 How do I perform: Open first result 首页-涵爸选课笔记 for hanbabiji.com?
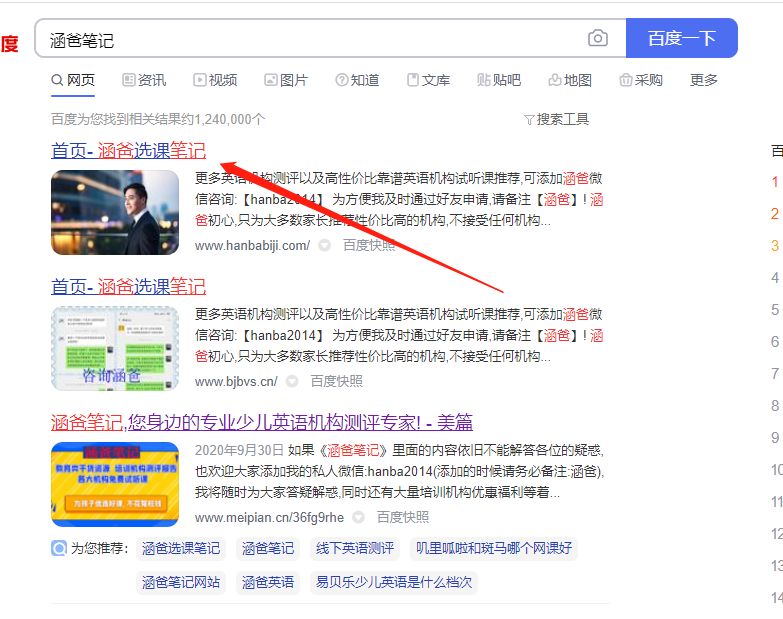(x=128, y=151)
